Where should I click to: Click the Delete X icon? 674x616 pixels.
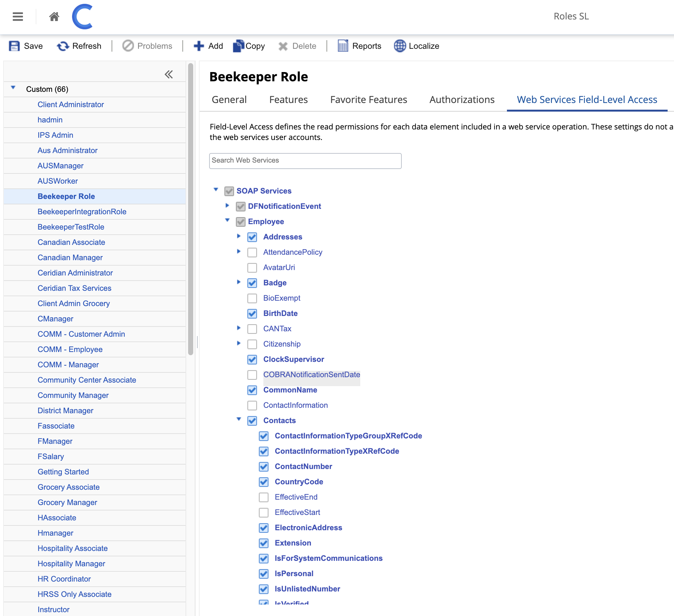coord(283,46)
